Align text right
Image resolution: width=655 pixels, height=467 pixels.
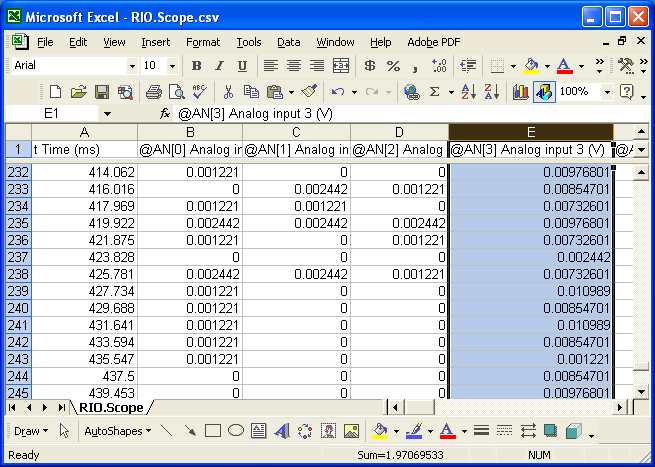coord(317,66)
